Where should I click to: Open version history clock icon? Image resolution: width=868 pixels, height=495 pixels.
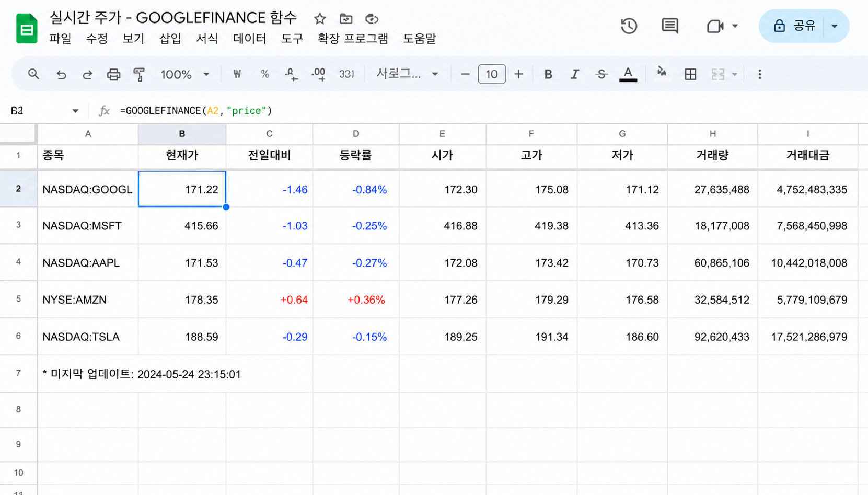point(629,26)
